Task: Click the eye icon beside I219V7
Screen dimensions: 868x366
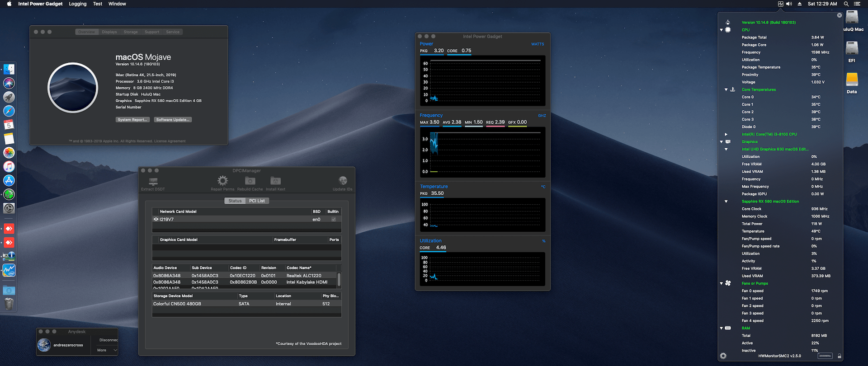Action: [x=156, y=220]
